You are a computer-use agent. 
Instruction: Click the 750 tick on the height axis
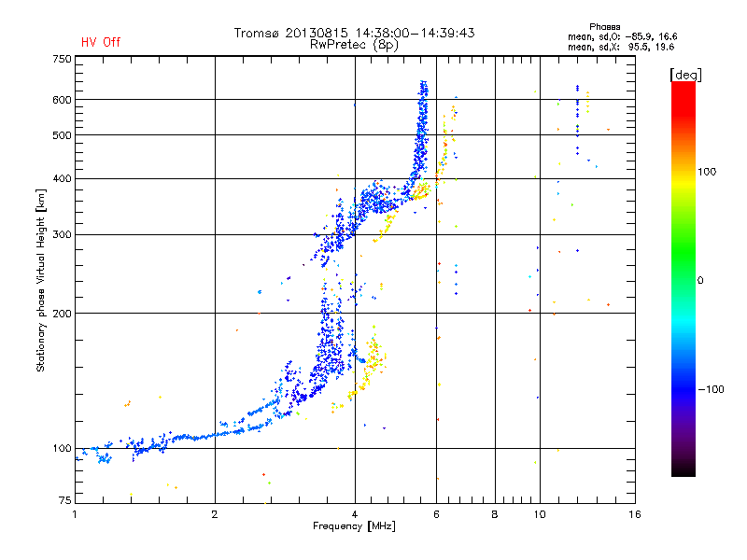(x=62, y=59)
